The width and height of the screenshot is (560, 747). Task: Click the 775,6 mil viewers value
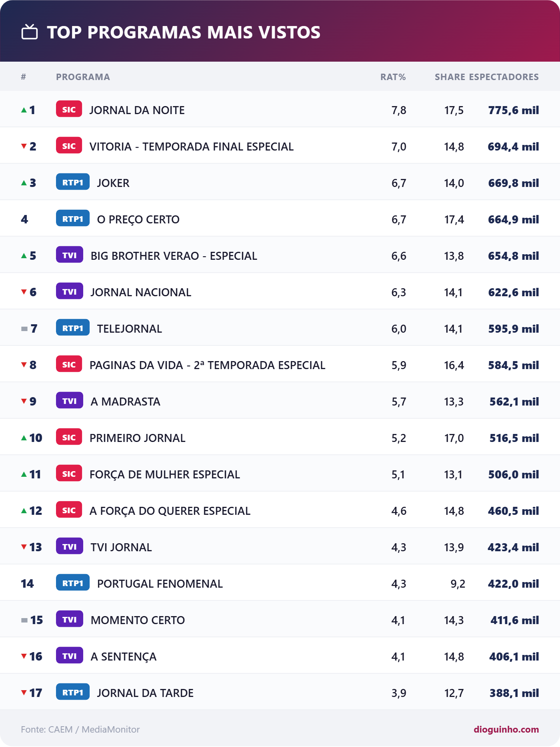[514, 110]
